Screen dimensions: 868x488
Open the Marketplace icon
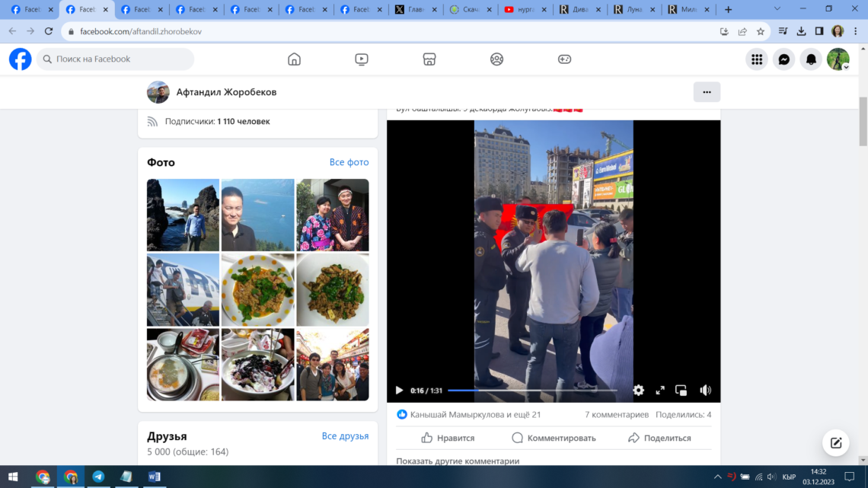coord(429,59)
